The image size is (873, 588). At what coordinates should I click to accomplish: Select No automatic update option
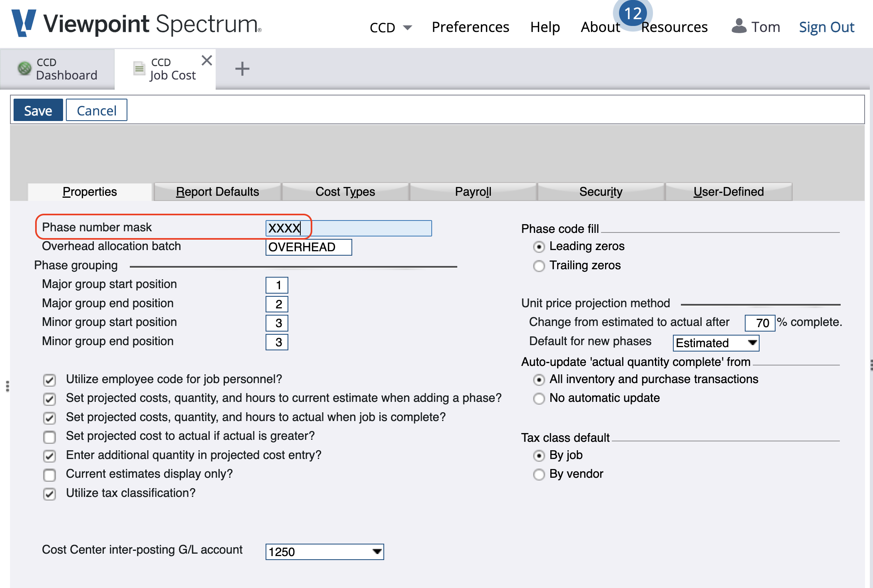(539, 398)
